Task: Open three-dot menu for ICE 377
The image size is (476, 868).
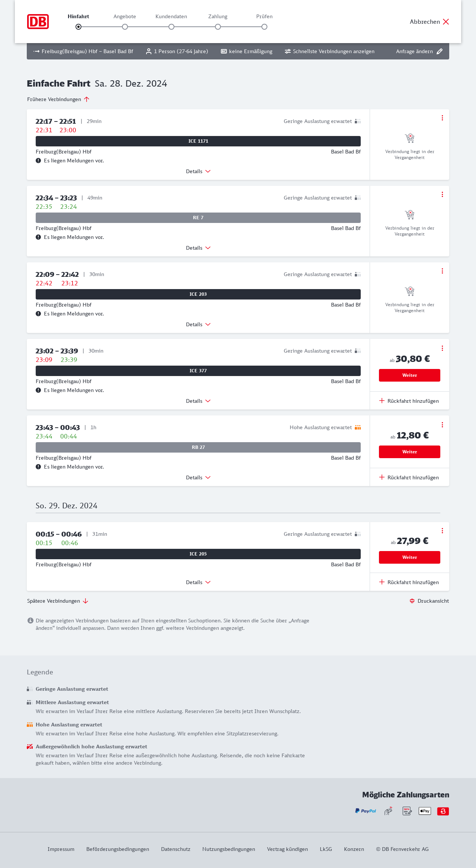Action: coord(442,348)
